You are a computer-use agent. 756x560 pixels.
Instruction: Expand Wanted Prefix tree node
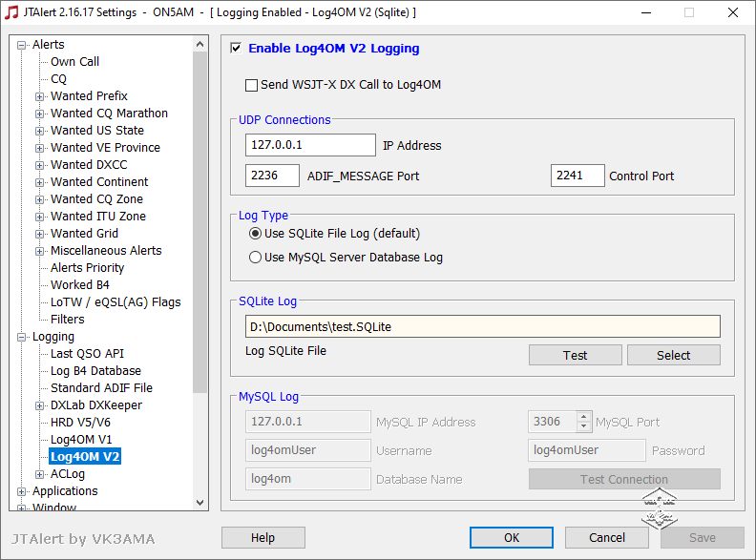pos(39,97)
